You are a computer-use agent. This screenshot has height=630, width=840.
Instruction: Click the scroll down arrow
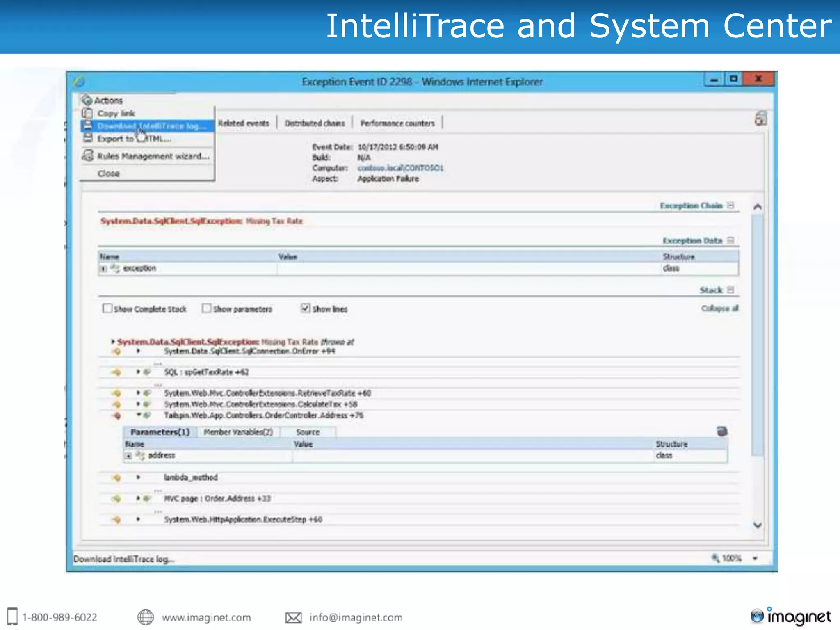(x=758, y=525)
